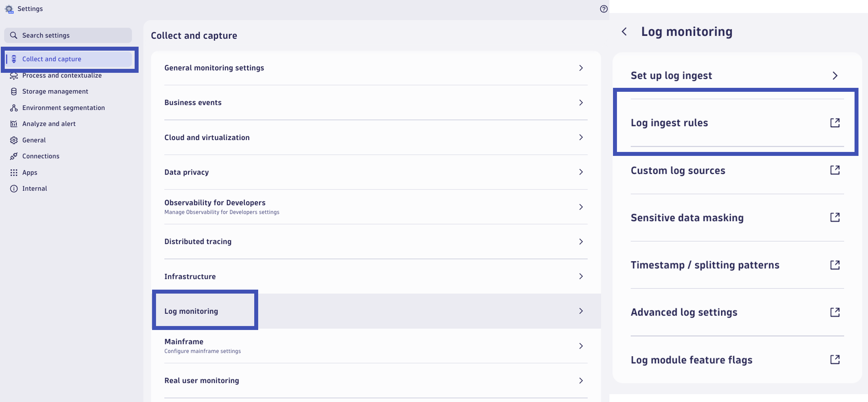Open Mainframe settings row

[x=376, y=346]
